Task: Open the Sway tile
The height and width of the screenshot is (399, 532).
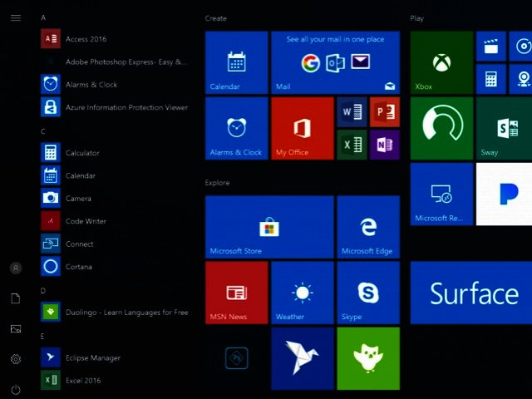Action: point(504,128)
